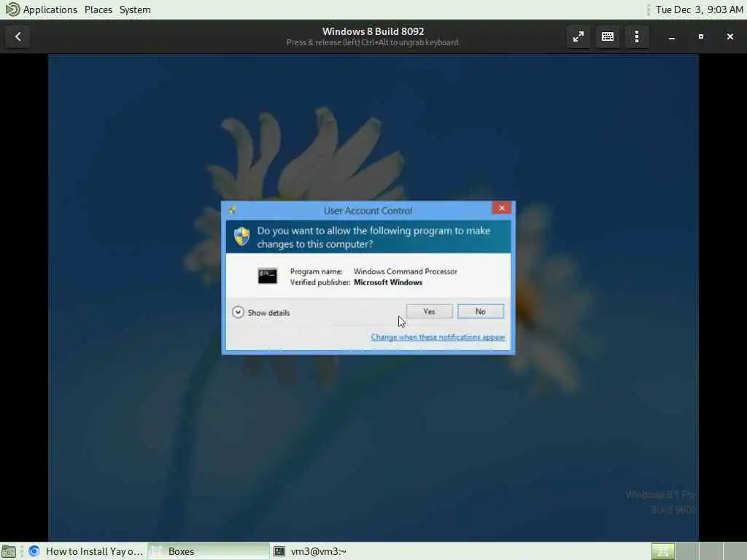Open 'Change when these notifications appear' link

pos(438,337)
